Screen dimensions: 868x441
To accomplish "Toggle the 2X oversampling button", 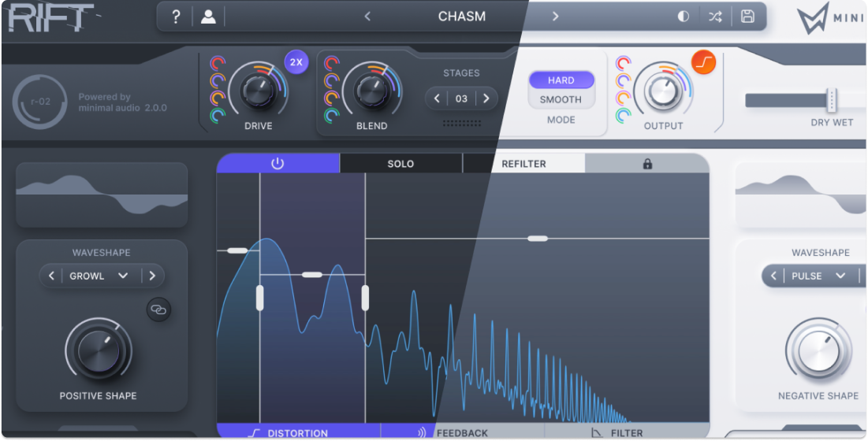I will click(296, 62).
